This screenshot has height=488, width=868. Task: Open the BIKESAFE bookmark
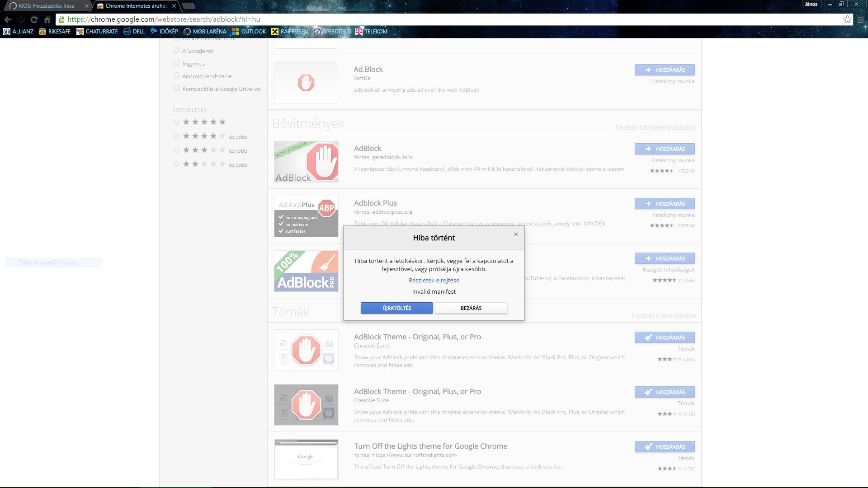[55, 32]
